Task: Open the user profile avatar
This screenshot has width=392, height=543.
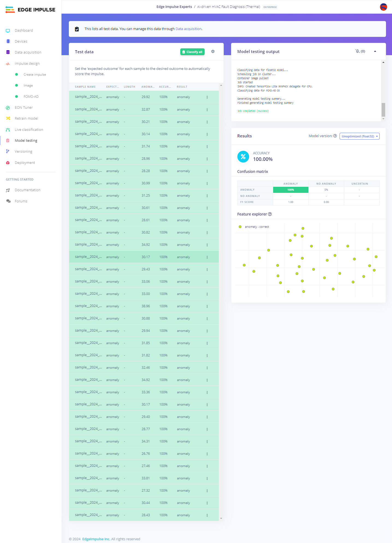Action: (383, 7)
